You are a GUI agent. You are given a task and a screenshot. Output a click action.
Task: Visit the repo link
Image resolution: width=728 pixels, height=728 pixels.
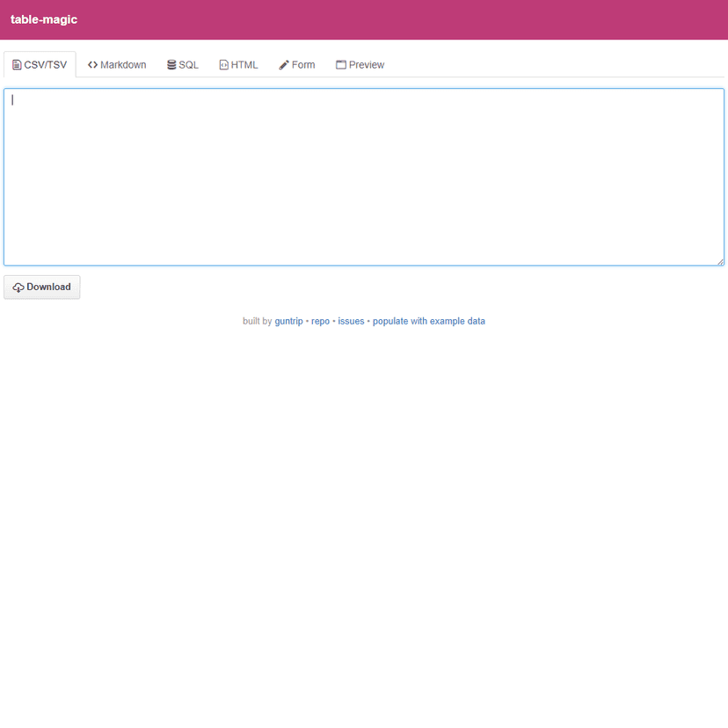(320, 322)
